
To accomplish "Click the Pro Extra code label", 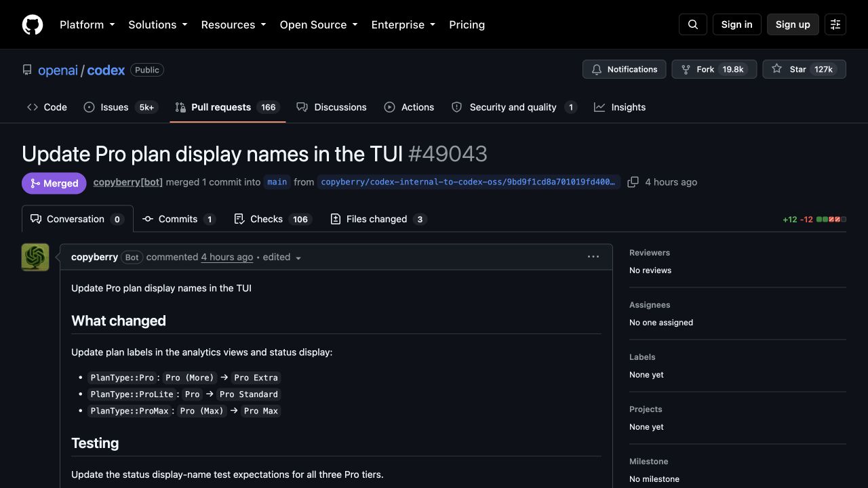I will click(x=256, y=378).
